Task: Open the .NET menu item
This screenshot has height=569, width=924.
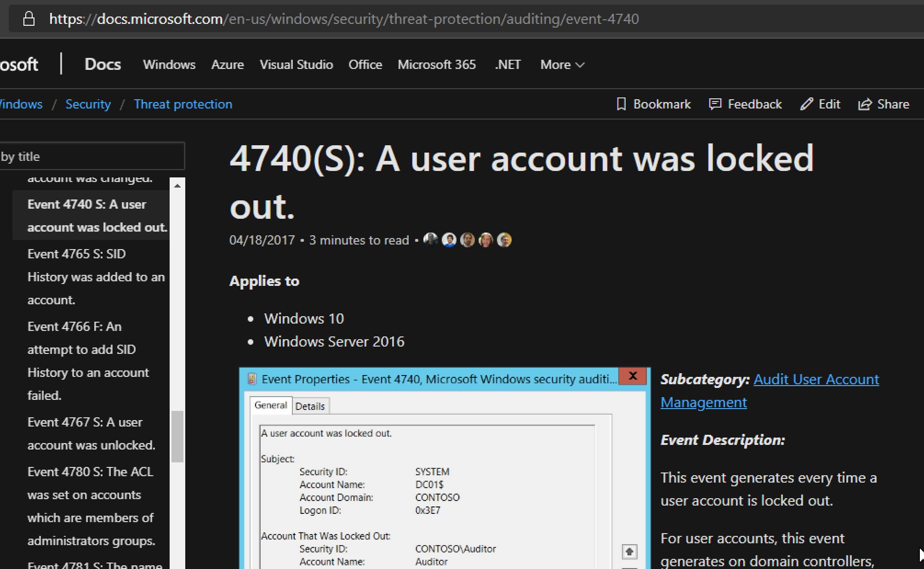Action: (x=508, y=65)
